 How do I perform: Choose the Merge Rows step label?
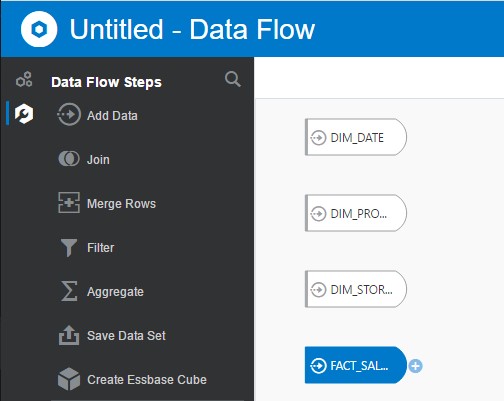121,203
